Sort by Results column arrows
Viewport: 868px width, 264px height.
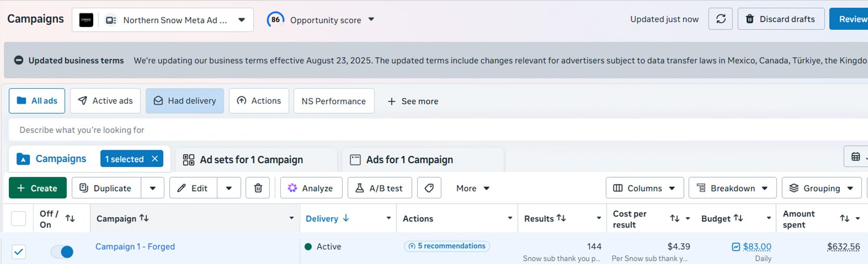561,218
